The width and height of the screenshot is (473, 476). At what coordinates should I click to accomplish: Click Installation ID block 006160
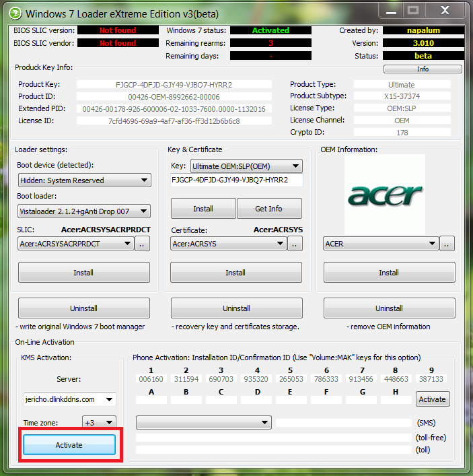(x=151, y=379)
